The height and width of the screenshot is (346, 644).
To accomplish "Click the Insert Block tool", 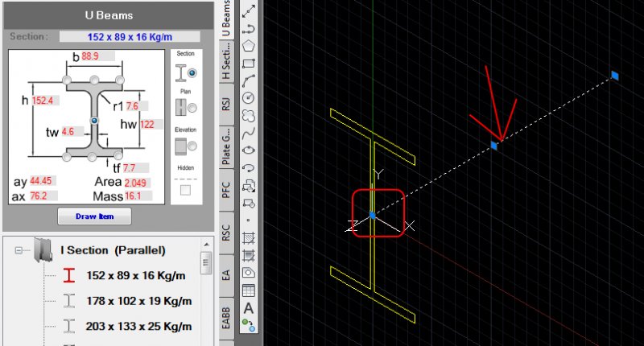I will point(249,186).
